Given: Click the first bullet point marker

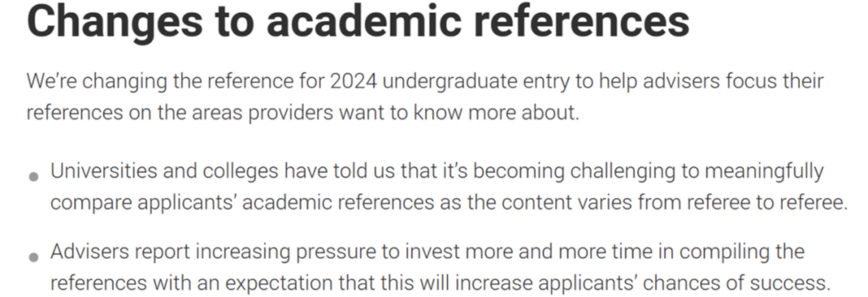Looking at the screenshot, I should (34, 176).
